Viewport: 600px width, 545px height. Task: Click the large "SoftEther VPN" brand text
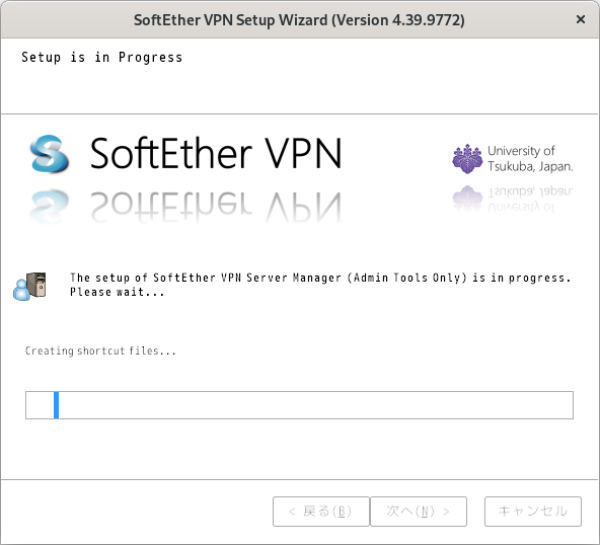[216, 153]
